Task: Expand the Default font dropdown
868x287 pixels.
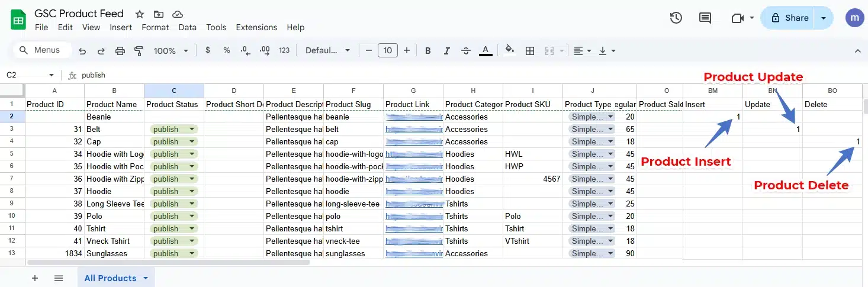Action: (328, 51)
